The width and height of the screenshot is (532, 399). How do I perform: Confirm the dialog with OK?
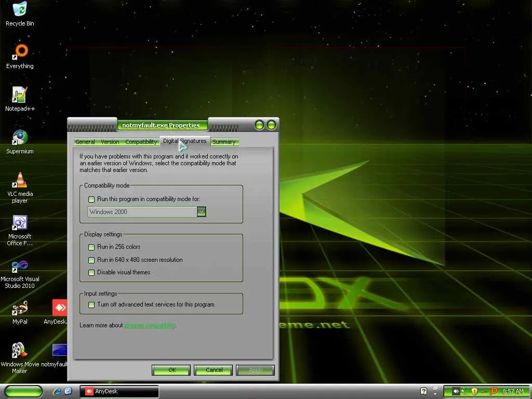(x=171, y=370)
